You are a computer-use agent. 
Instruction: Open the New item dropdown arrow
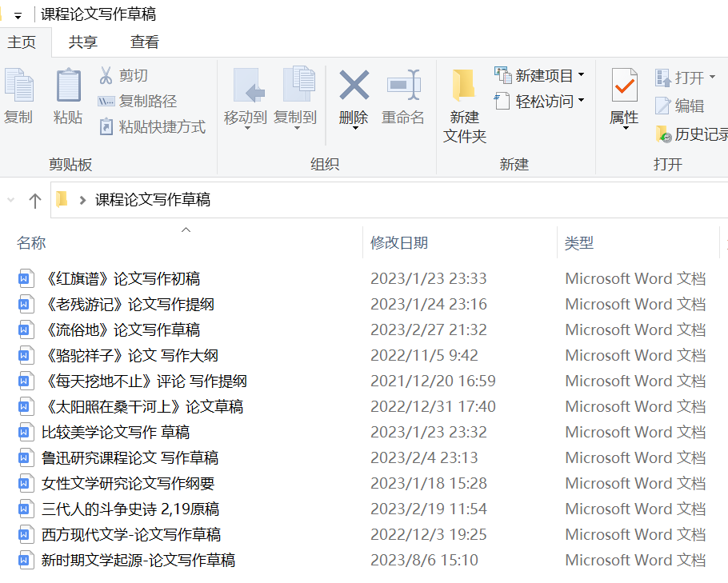click(x=581, y=75)
